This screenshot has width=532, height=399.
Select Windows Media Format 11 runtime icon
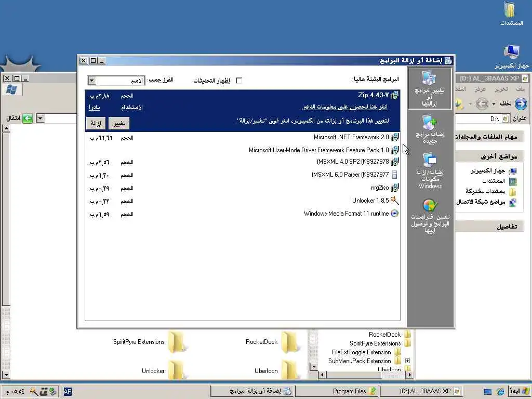pyautogui.click(x=395, y=214)
